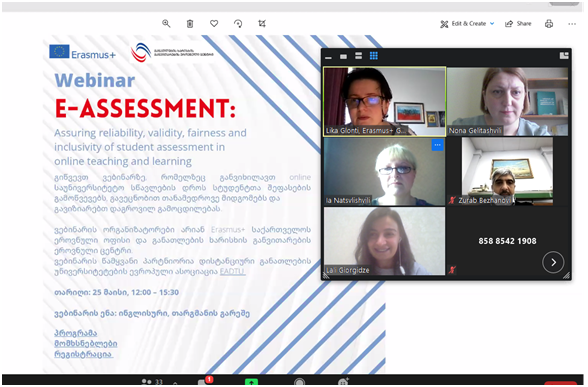This screenshot has height=387, width=588.
Task: Select the blue grid gallery view icon
Action: click(x=374, y=56)
